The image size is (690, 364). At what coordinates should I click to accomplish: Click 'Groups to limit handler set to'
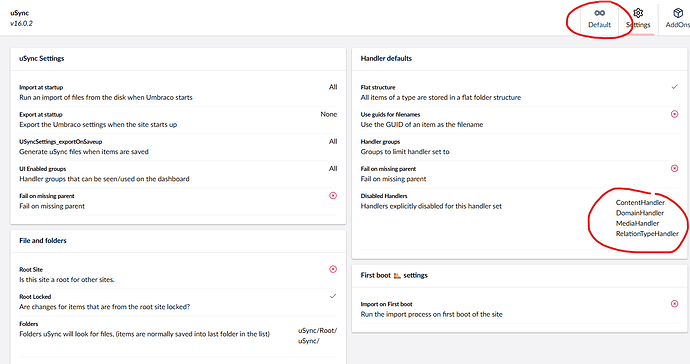(405, 152)
